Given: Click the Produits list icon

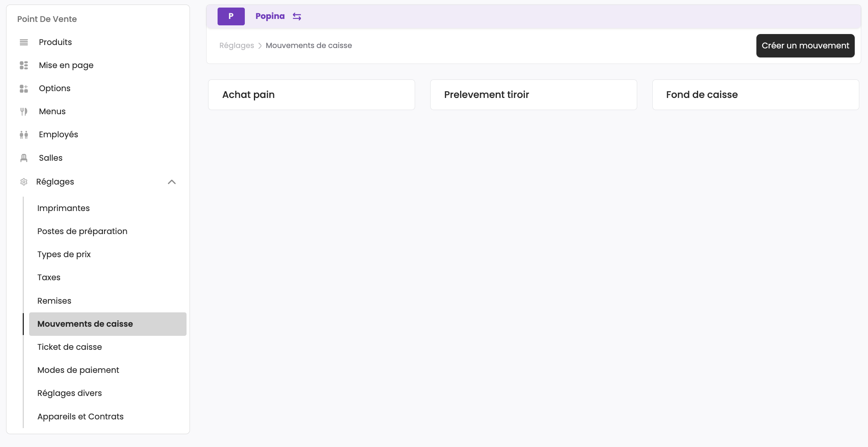Looking at the screenshot, I should pos(24,42).
